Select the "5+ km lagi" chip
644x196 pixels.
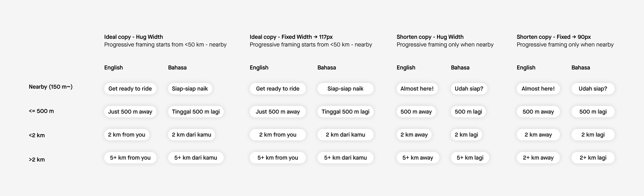point(470,158)
